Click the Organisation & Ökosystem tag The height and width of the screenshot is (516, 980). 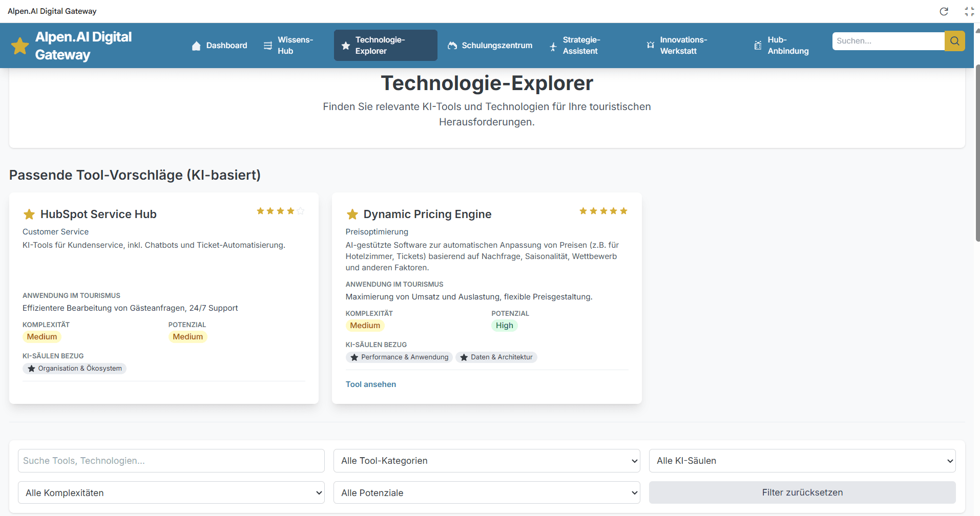74,369
